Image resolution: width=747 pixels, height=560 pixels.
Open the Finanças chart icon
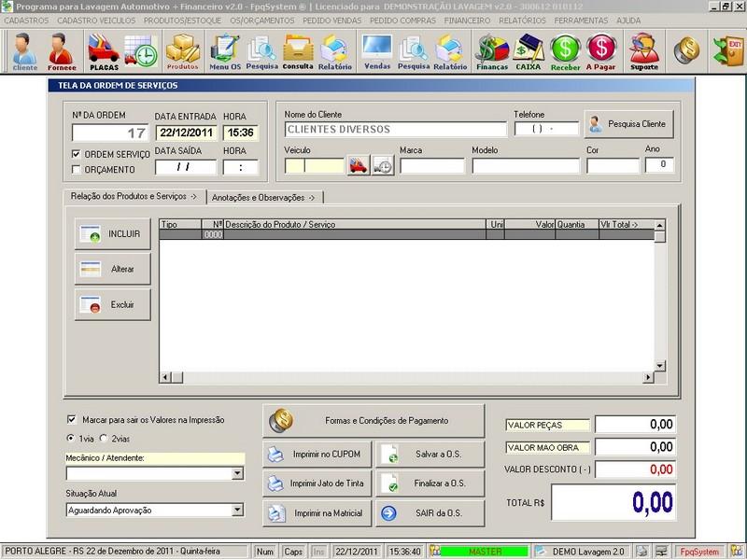[492, 51]
